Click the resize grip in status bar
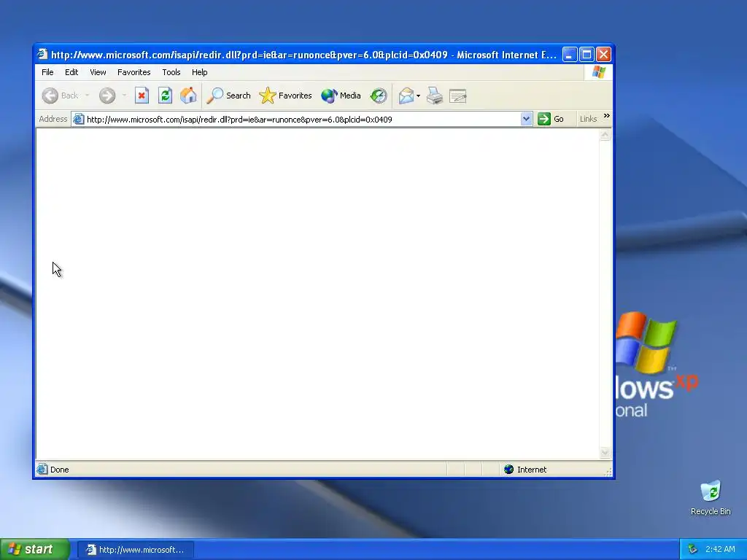 click(608, 472)
